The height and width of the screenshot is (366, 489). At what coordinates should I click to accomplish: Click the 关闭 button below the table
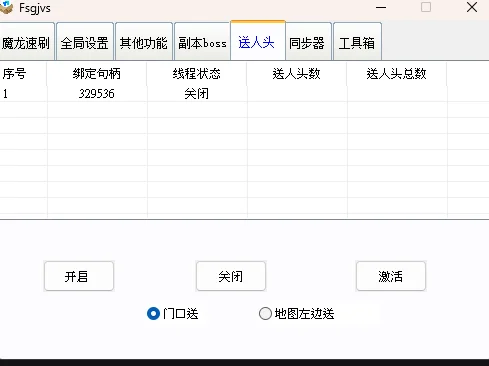coord(231,276)
